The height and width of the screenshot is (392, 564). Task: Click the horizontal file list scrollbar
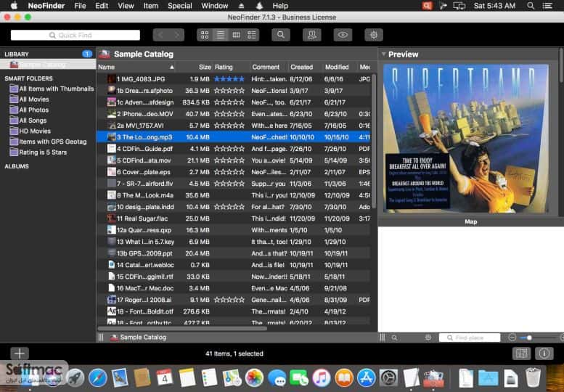pos(182,328)
